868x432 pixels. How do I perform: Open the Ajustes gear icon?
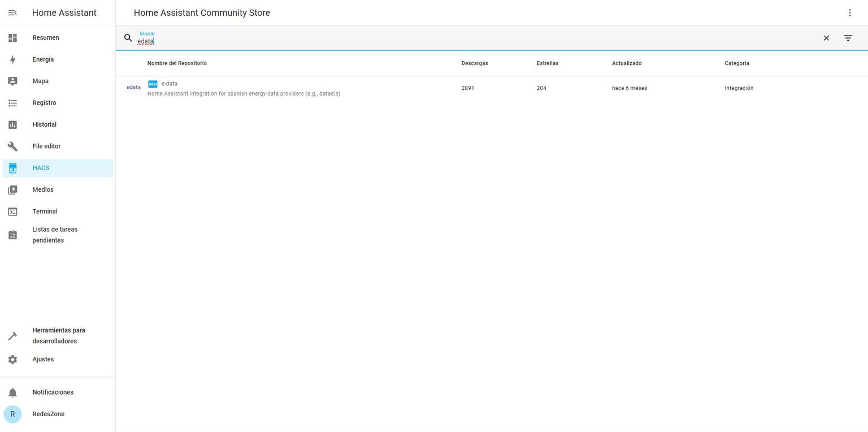pos(12,360)
